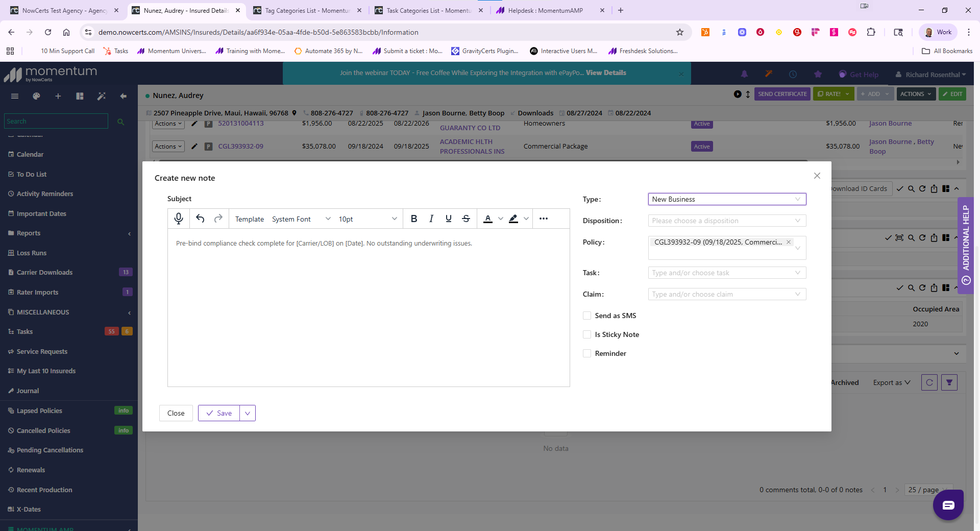Click the favorites star icon in header

pos(818,74)
